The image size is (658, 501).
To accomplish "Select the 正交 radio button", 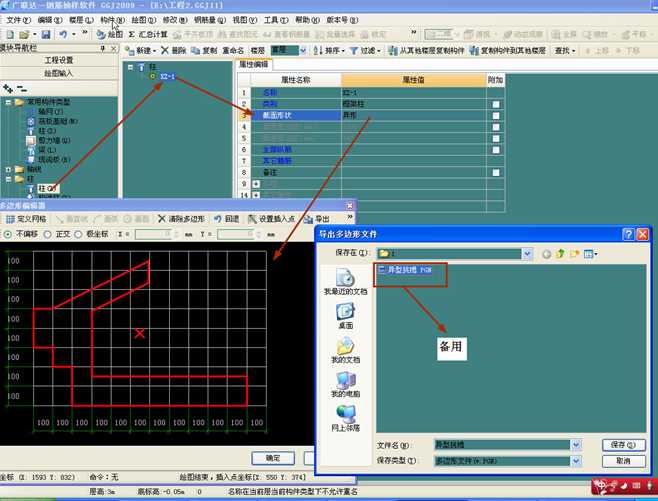I will coord(48,234).
